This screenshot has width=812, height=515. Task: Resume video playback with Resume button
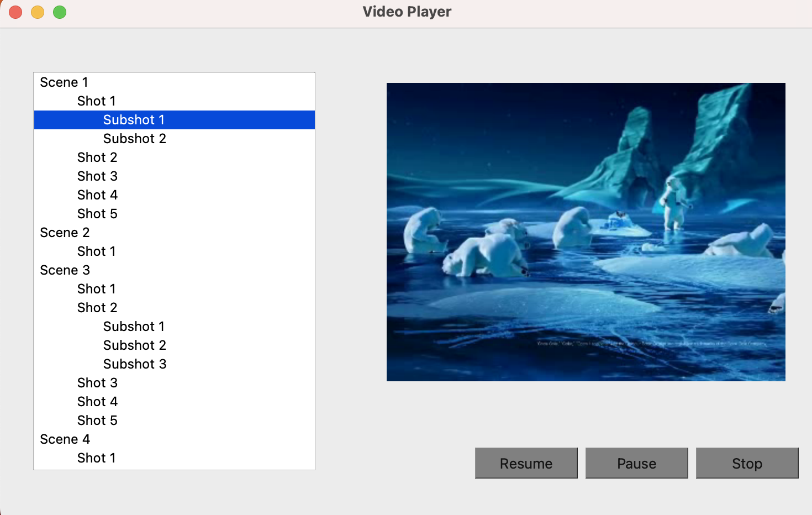(526, 463)
